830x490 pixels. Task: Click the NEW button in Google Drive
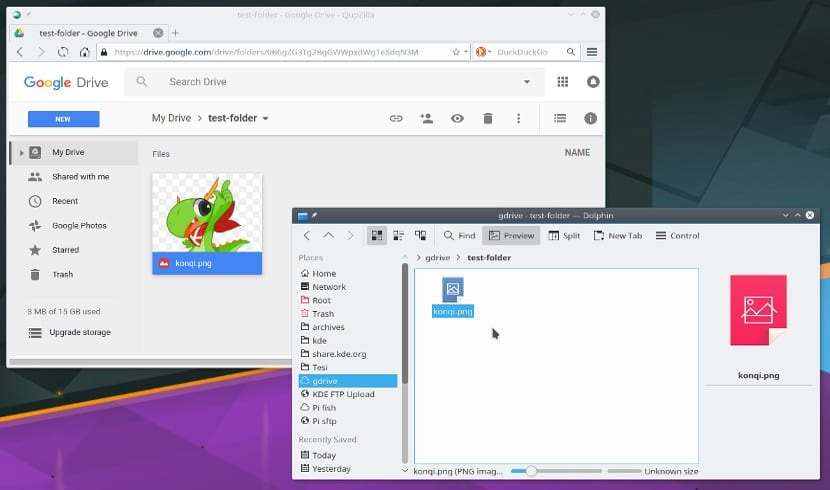tap(64, 119)
